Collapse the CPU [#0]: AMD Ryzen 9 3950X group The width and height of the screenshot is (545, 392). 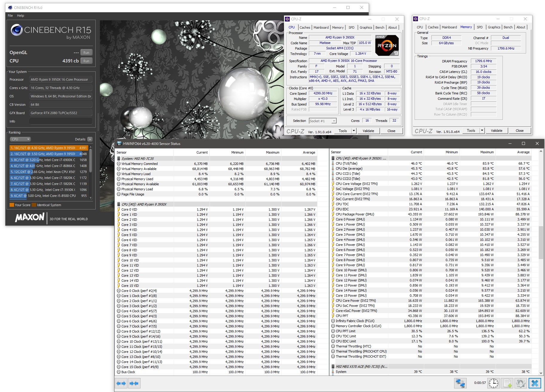coord(119,204)
